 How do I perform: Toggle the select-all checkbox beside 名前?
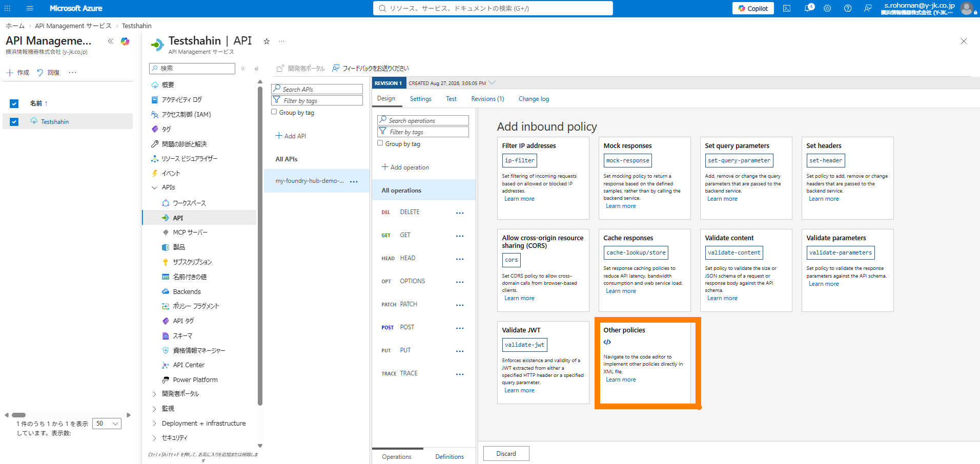tap(14, 103)
